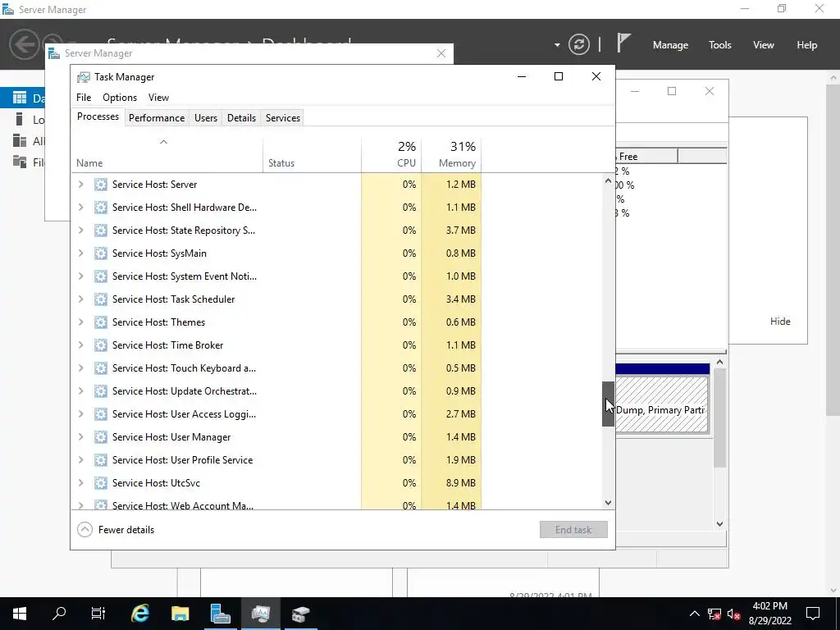840x630 pixels.
Task: Open Action Center notification icon
Action: tap(813, 614)
